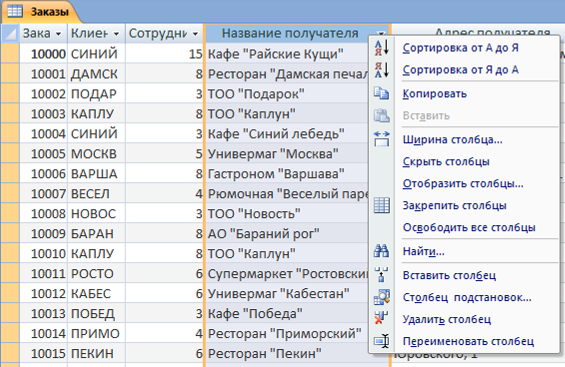Click the binoculars find icon
Viewport: 565px width, 367px height.
(x=381, y=251)
